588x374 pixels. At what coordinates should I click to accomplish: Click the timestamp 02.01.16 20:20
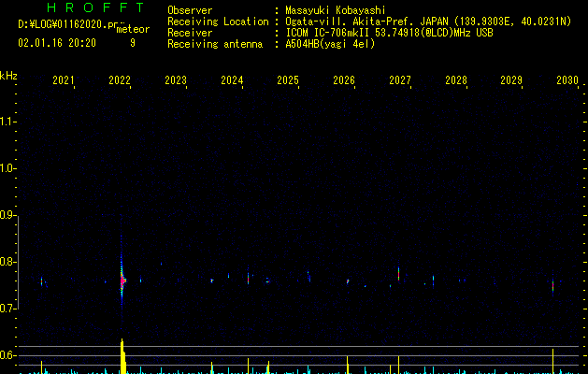(x=57, y=43)
